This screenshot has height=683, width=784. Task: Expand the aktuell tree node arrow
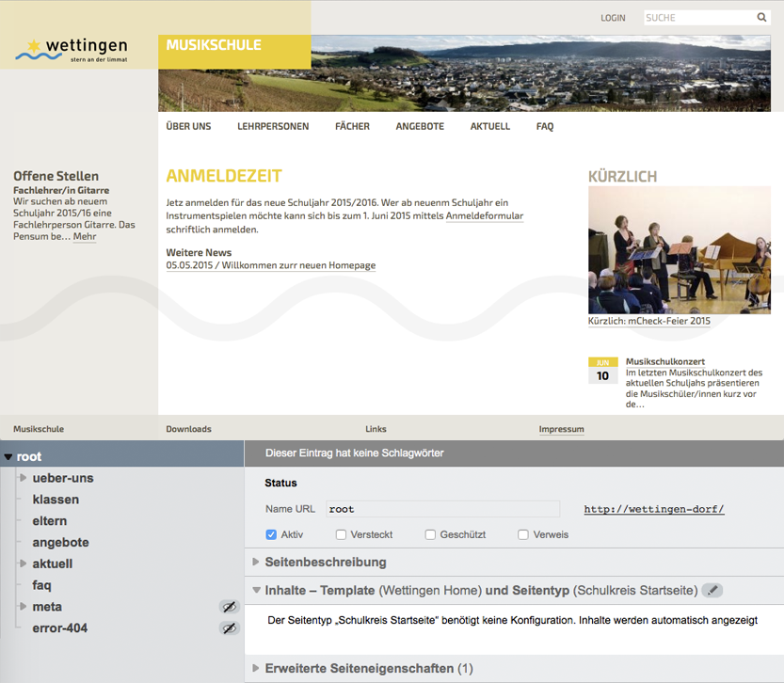pos(23,564)
